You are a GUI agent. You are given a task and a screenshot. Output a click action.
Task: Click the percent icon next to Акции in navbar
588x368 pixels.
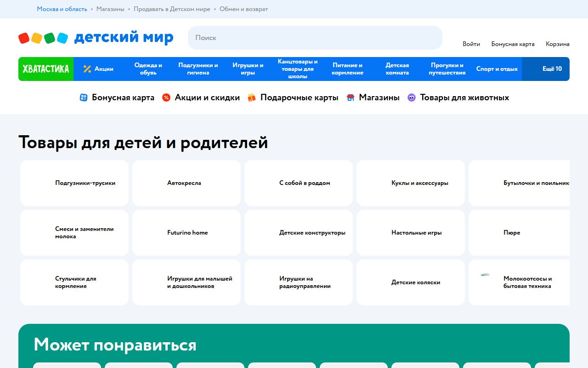(87, 69)
